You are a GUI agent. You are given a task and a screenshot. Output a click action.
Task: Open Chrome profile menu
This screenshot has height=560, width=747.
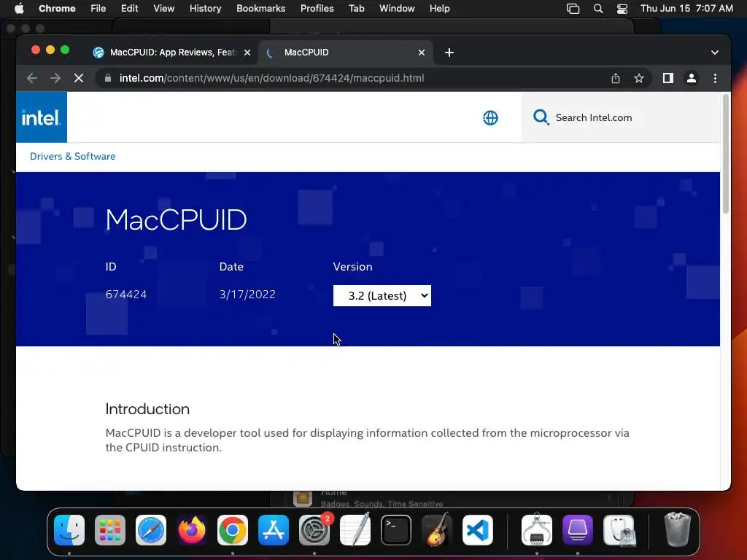pyautogui.click(x=692, y=78)
